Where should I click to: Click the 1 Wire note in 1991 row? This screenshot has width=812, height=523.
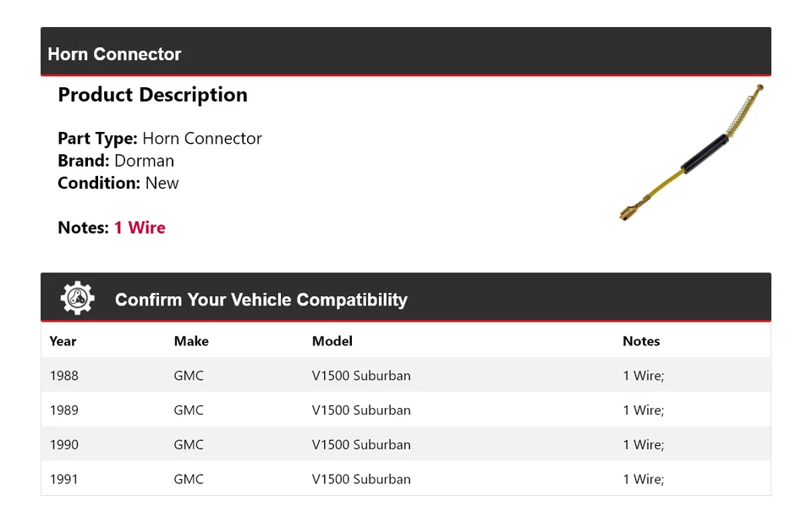pyautogui.click(x=643, y=479)
